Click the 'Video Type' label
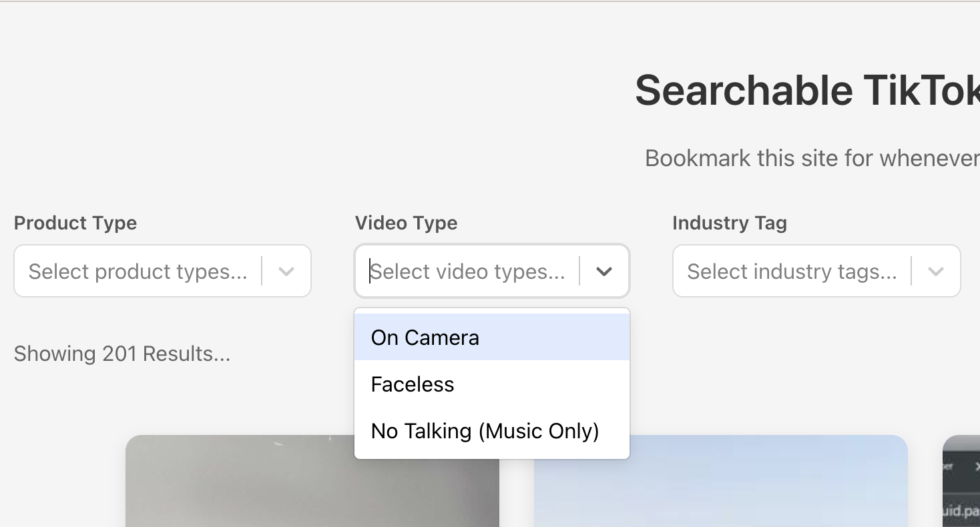Image resolution: width=980 pixels, height=527 pixels. coord(406,223)
